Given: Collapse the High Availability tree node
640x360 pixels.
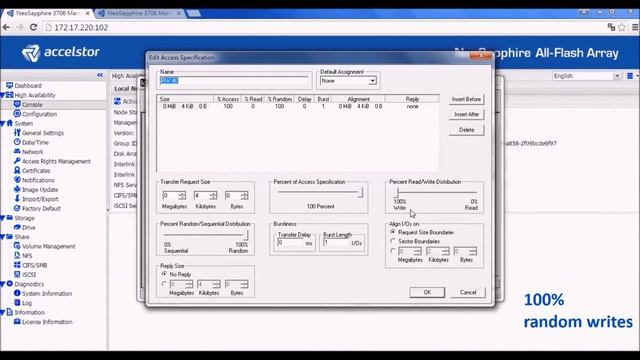Looking at the screenshot, I should coord(2,95).
